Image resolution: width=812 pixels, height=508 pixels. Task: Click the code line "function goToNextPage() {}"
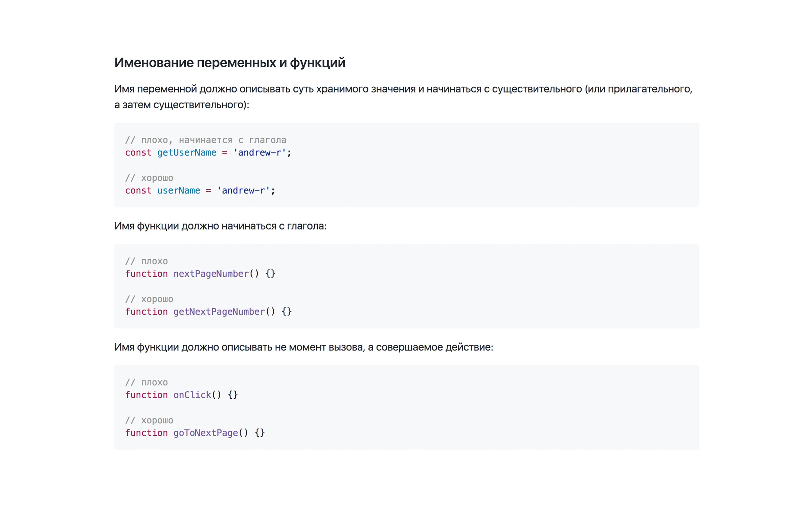tap(195, 433)
